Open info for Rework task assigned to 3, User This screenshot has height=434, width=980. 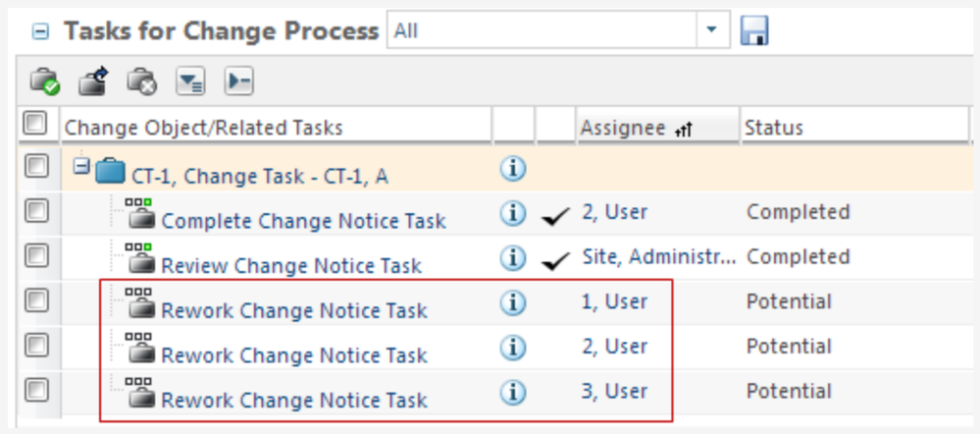[x=512, y=392]
